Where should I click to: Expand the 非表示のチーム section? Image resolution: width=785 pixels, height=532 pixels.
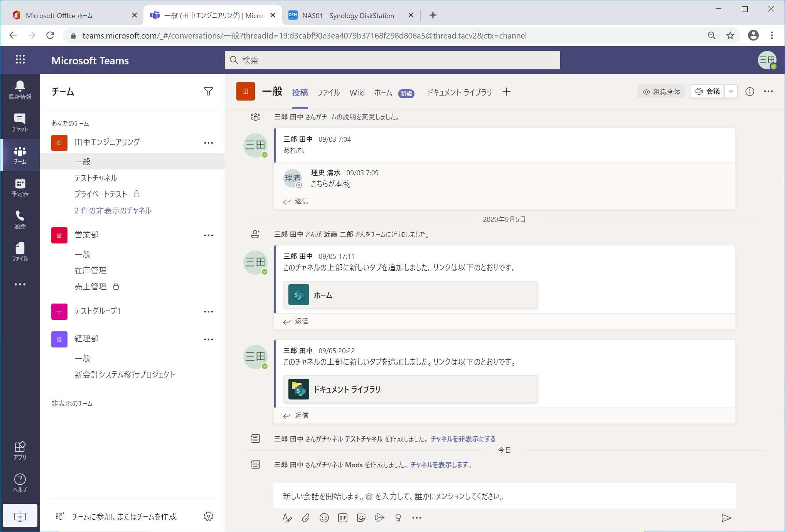(x=72, y=403)
